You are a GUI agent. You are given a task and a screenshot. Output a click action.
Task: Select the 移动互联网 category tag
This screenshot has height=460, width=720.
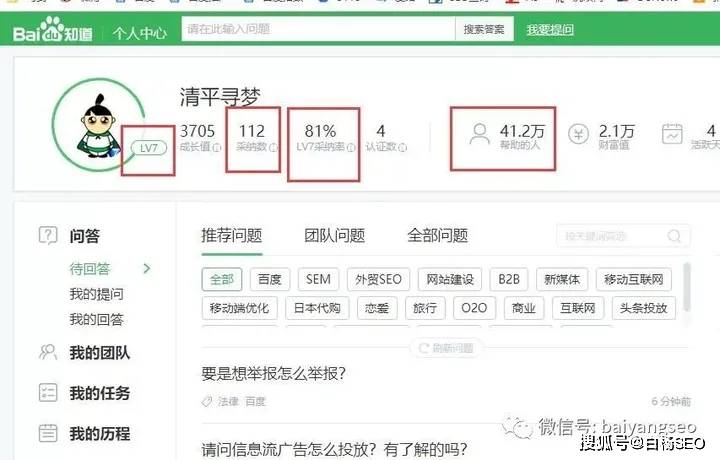(x=634, y=279)
